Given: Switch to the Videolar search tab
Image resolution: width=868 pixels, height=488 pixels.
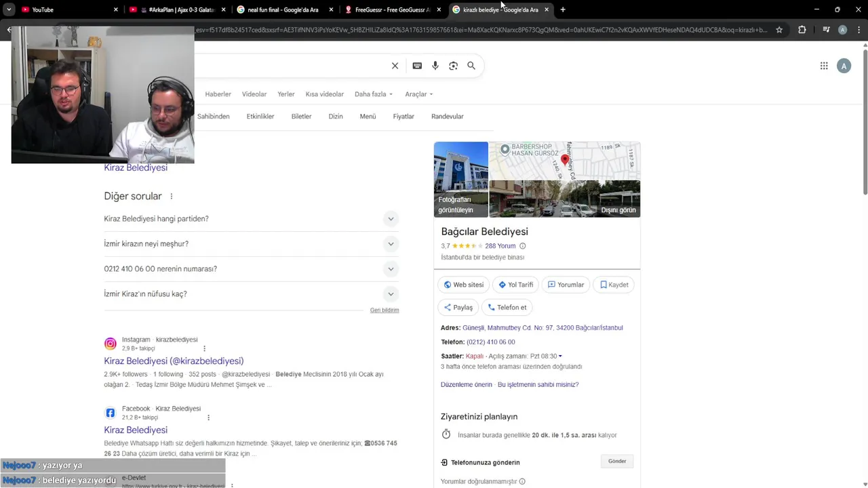Looking at the screenshot, I should tap(254, 94).
